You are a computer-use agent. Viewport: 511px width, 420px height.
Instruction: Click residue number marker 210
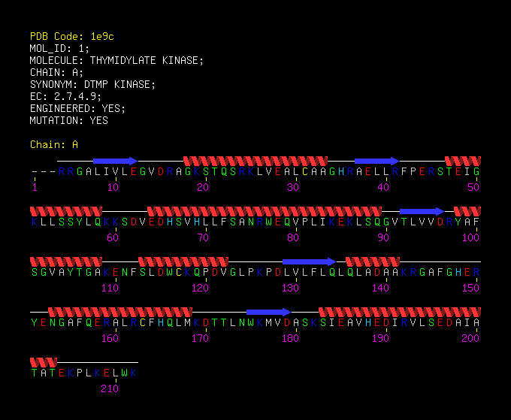click(x=110, y=388)
